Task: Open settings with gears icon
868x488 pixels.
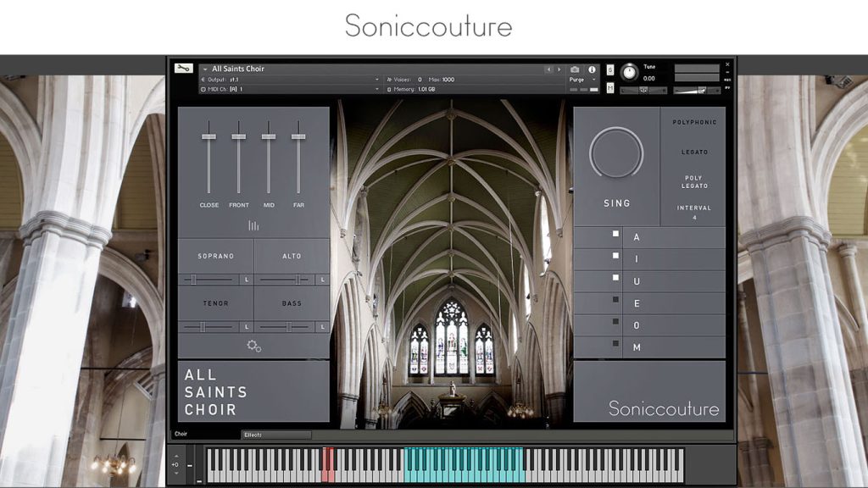Action: [253, 347]
